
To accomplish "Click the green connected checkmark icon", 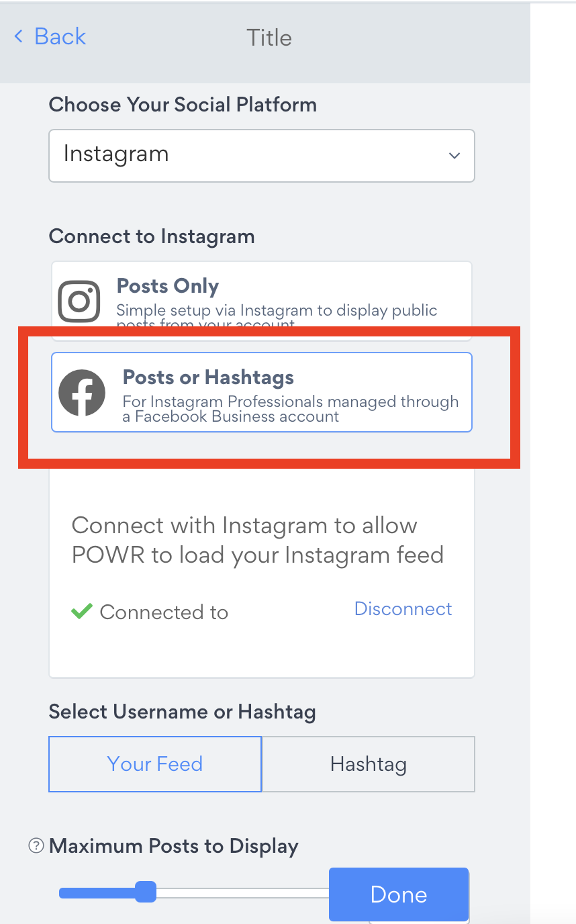I will pyautogui.click(x=81, y=611).
